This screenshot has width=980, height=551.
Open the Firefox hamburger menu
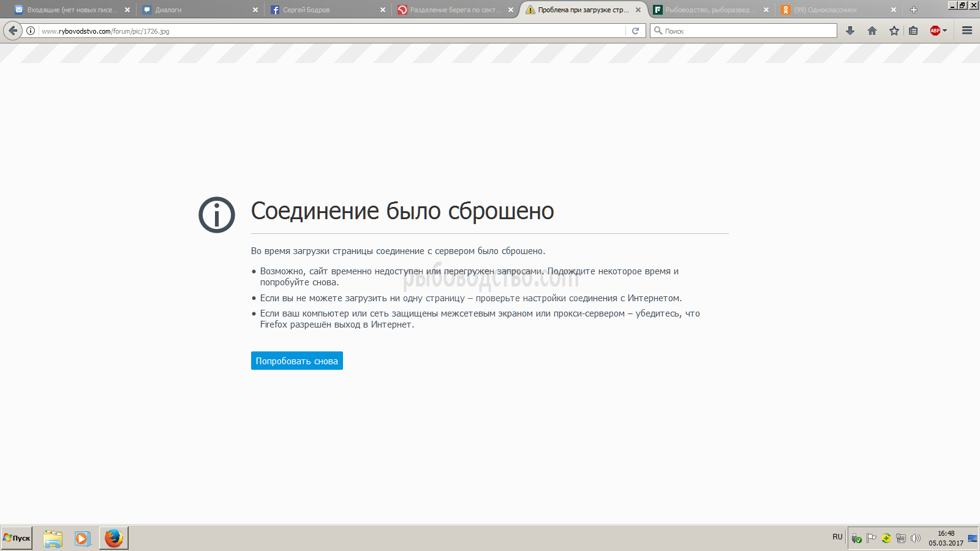967,31
